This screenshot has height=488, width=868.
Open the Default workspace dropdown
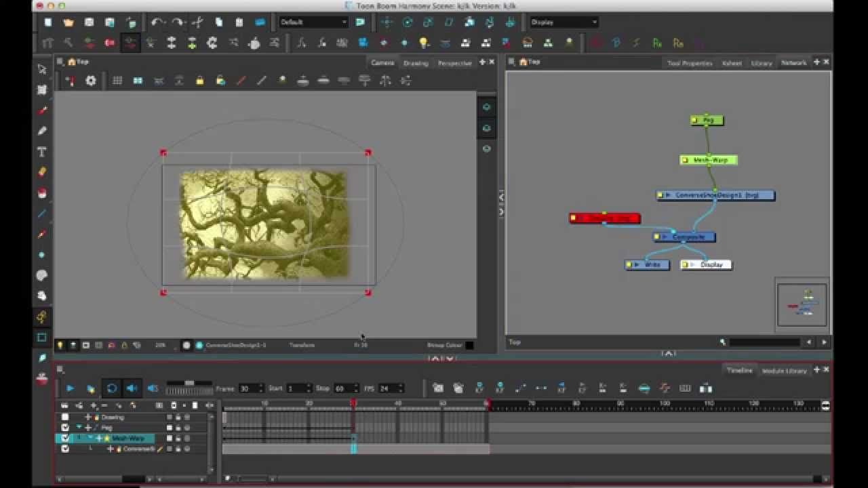[x=313, y=22]
